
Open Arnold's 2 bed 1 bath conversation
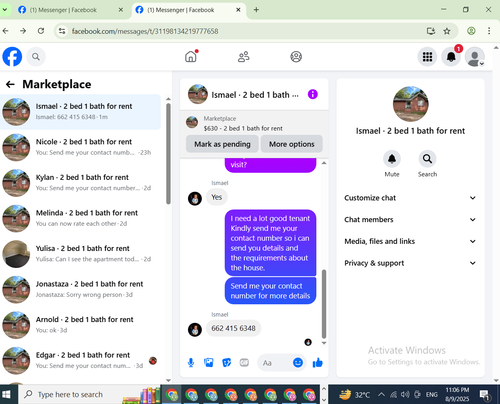[x=80, y=325]
